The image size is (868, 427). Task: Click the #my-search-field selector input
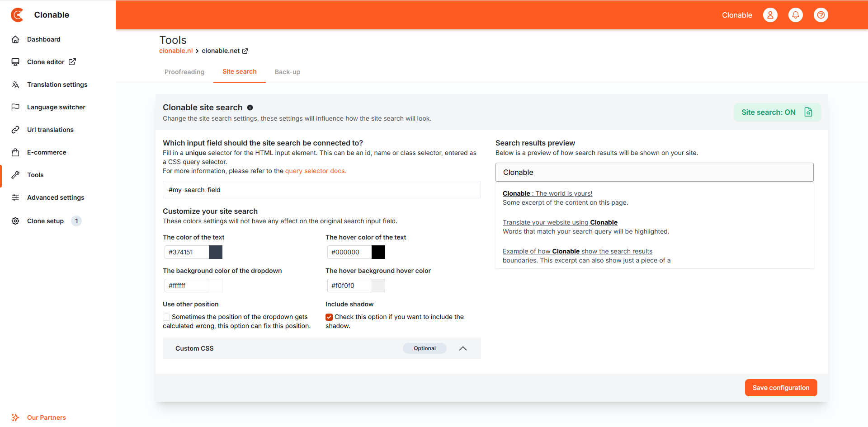(321, 190)
